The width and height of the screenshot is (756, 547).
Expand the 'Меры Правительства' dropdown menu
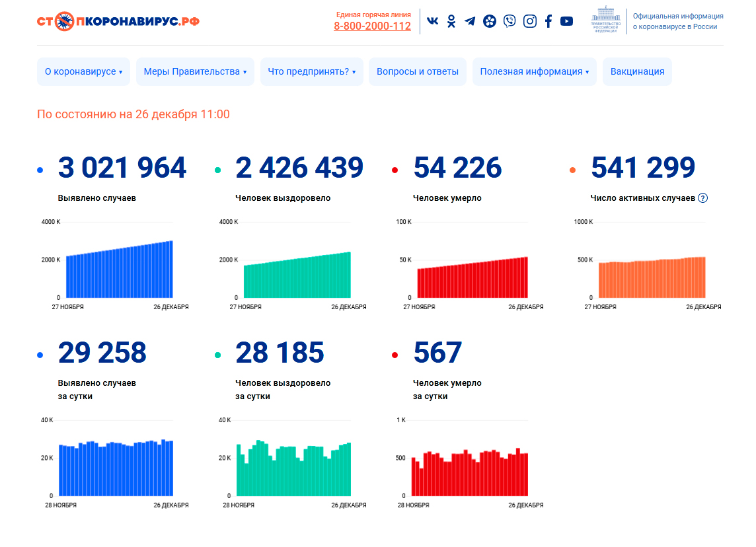[195, 71]
